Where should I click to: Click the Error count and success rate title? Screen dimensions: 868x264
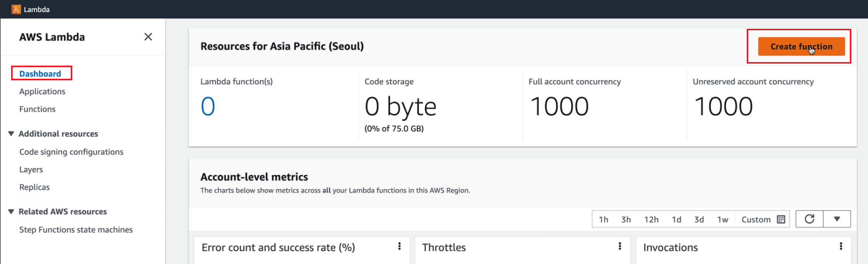pos(278,248)
